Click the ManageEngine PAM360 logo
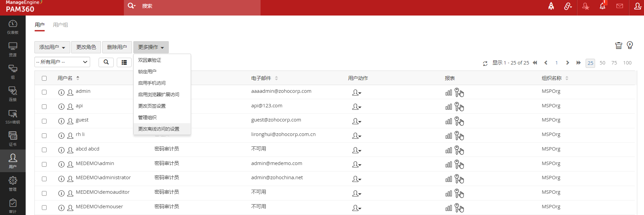Screen dimensions: 644x215 click(x=24, y=6)
